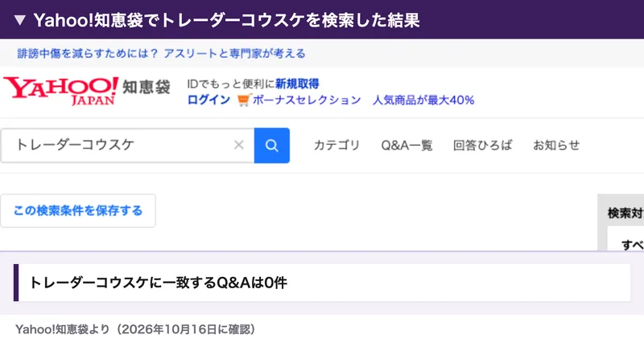Viewport: 644px width, 347px height.
Task: Open the Q&A一覧 menu item
Action: click(407, 145)
